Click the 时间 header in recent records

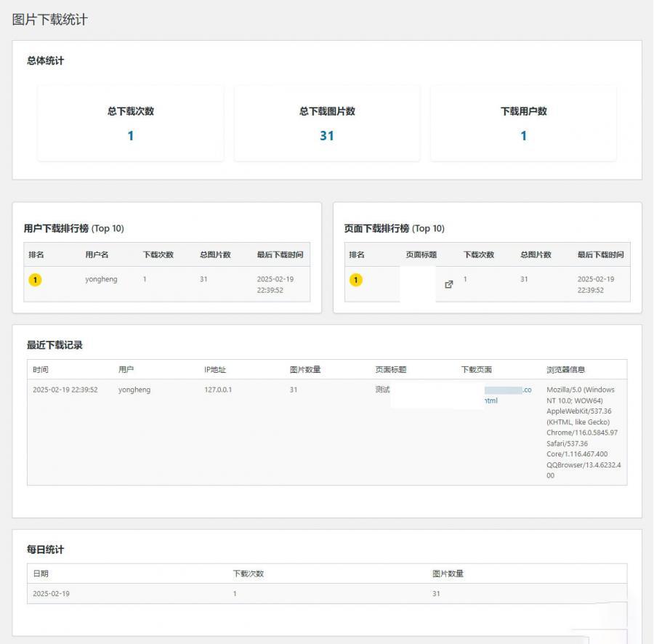pyautogui.click(x=41, y=369)
